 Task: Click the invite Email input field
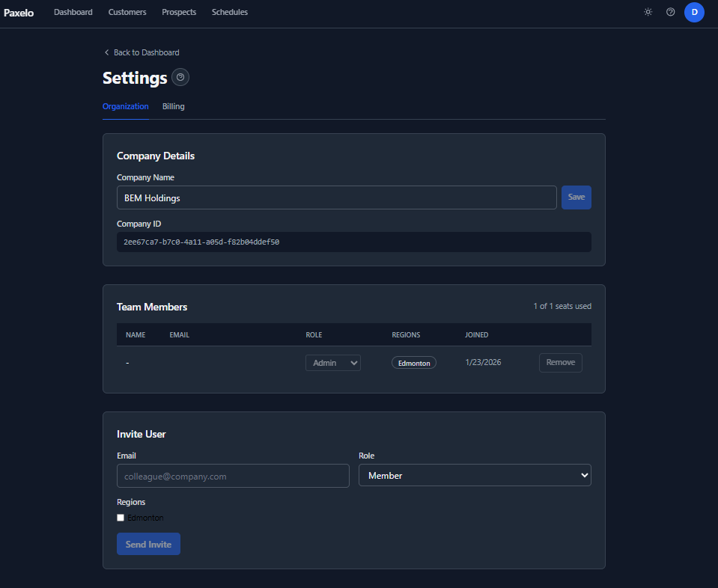(233, 476)
